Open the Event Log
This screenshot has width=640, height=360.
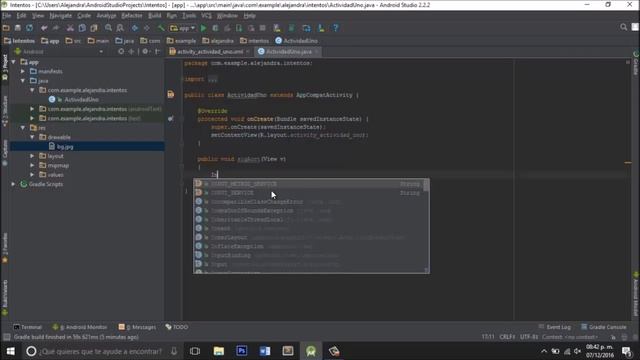coord(554,327)
